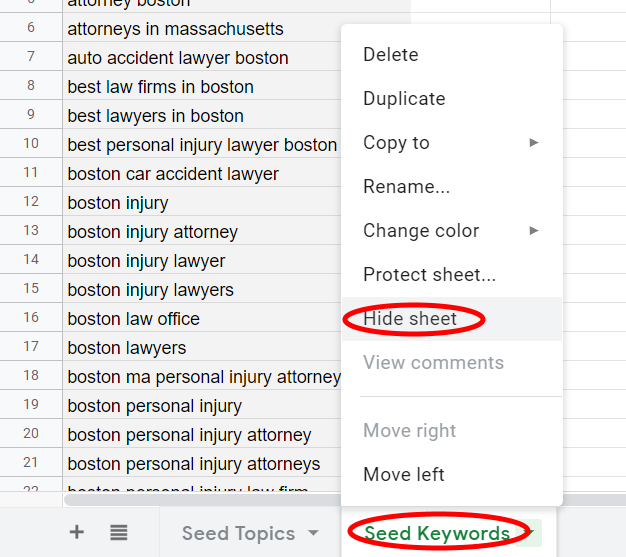Select row 17 header
The height and width of the screenshot is (557, 626).
[x=31, y=346]
